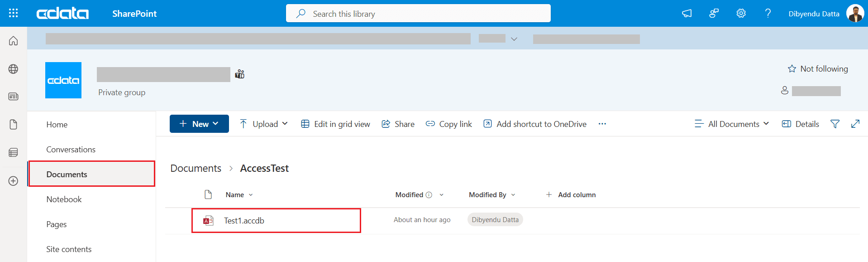Viewport: 868px width, 262px height.
Task: Click the filter pane funnel icon
Action: tap(835, 124)
